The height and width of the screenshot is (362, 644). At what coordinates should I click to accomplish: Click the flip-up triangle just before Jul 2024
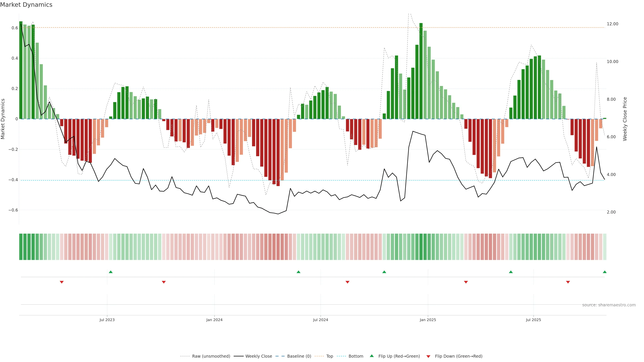298,272
